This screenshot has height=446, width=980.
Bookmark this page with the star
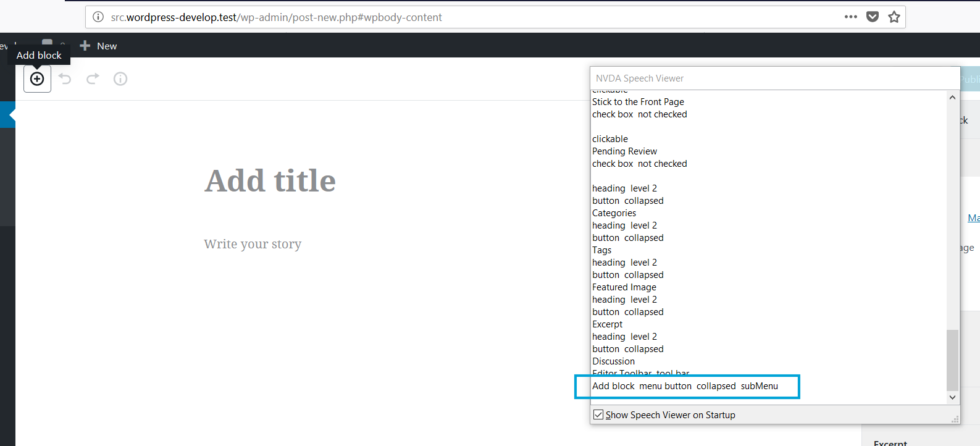point(894,17)
